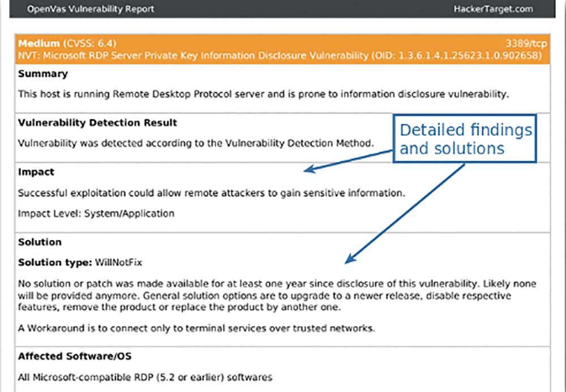Click the NVT Microsoft RDP Server vulnerability title

click(280, 55)
